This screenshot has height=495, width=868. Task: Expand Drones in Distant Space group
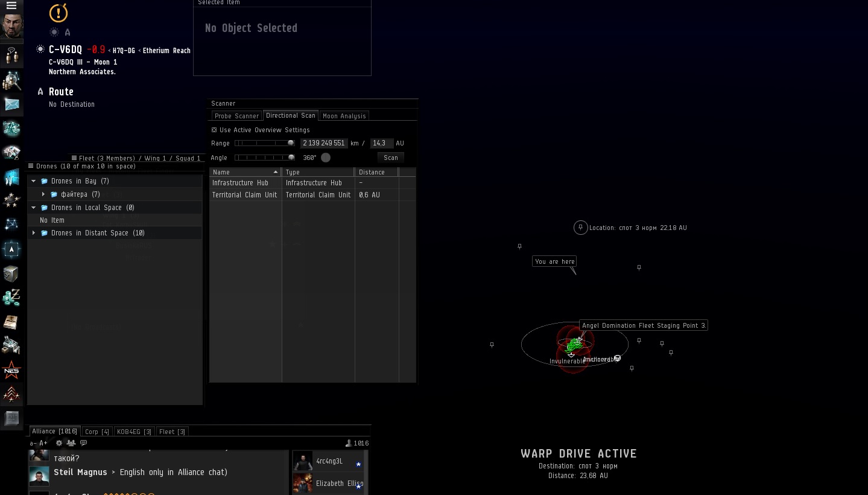point(34,233)
